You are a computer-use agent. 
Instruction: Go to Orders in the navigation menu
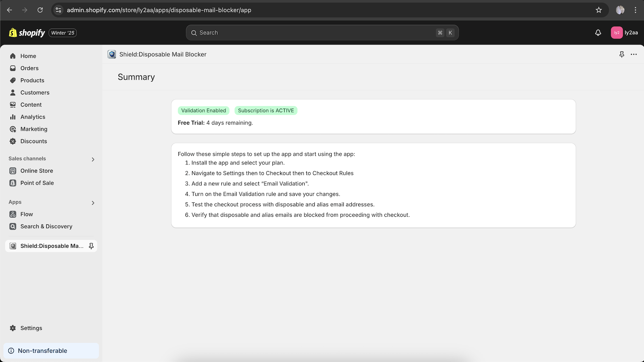pyautogui.click(x=29, y=68)
